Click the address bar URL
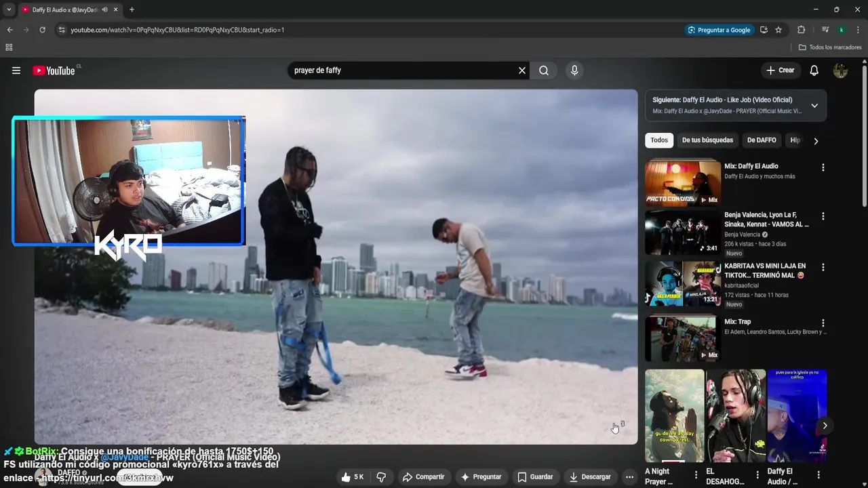 177,30
